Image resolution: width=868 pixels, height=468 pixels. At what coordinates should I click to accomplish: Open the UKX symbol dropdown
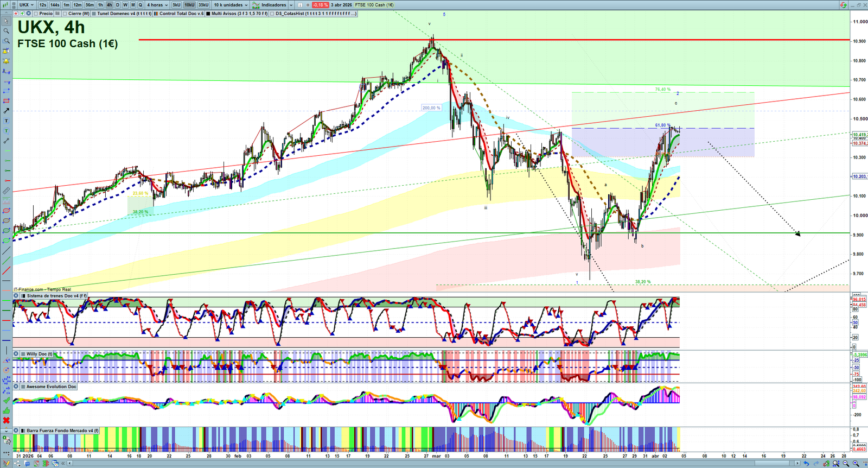pos(26,5)
